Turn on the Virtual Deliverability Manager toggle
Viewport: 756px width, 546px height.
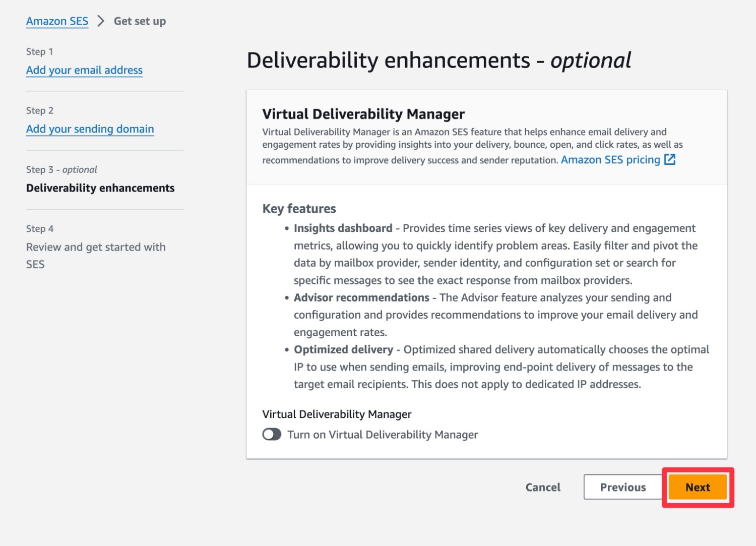(x=272, y=435)
